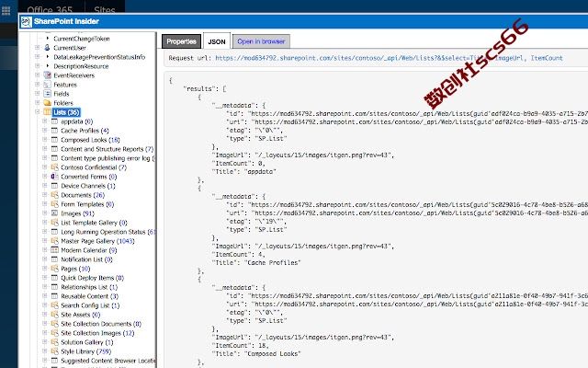This screenshot has width=588, height=368.
Task: Select Content and Structure Reports (7)
Action: coord(107,149)
